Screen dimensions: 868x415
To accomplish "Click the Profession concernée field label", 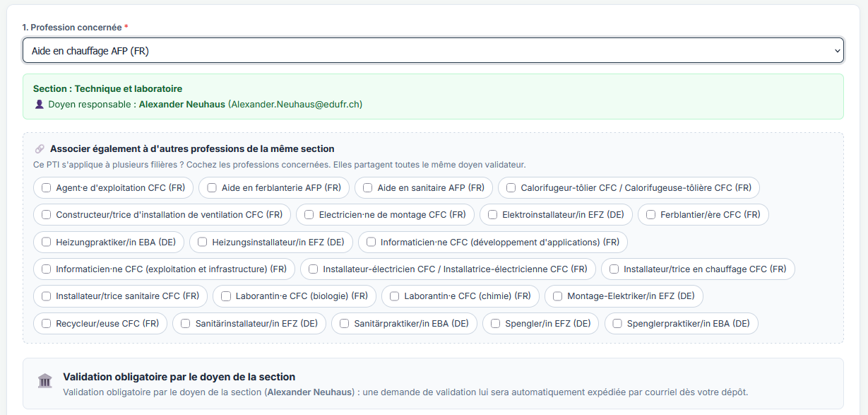I will (75, 27).
